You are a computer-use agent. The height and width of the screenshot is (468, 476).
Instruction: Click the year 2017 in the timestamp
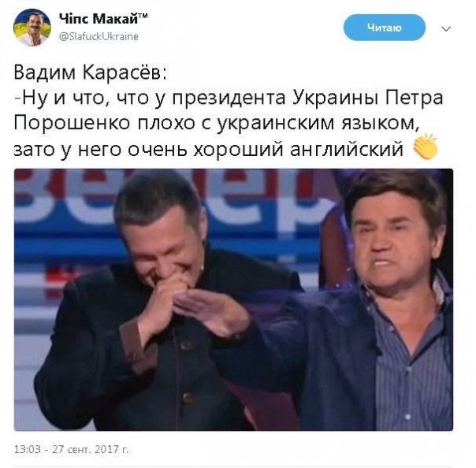click(x=106, y=449)
